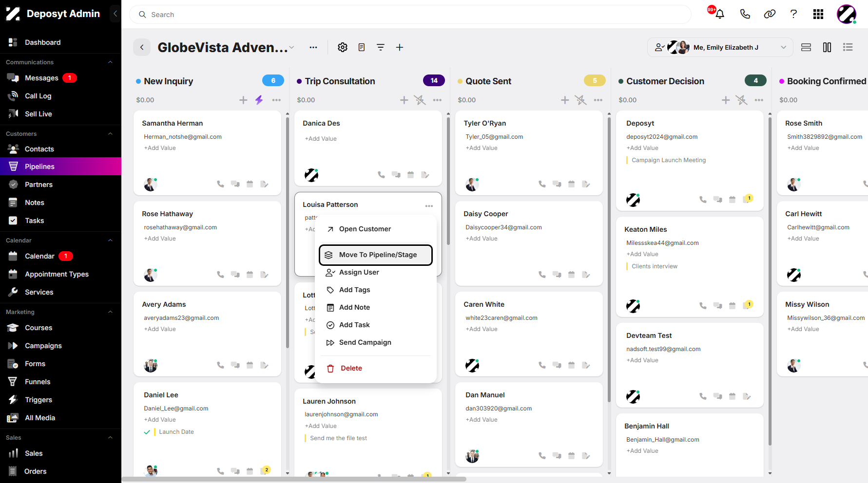Screen dimensions: 868x483
Task: Open Messages in sidebar
Action: point(60,78)
